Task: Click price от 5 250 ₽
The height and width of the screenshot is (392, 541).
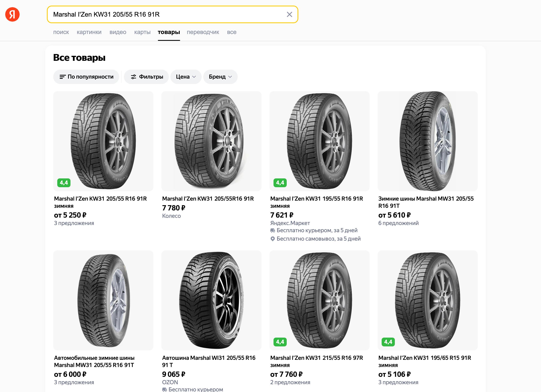Action: tap(70, 215)
